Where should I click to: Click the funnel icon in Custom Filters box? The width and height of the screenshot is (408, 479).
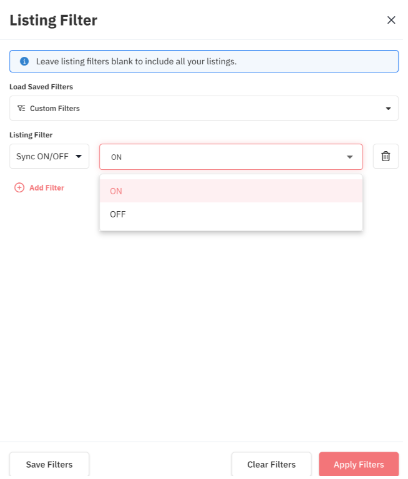(x=21, y=109)
